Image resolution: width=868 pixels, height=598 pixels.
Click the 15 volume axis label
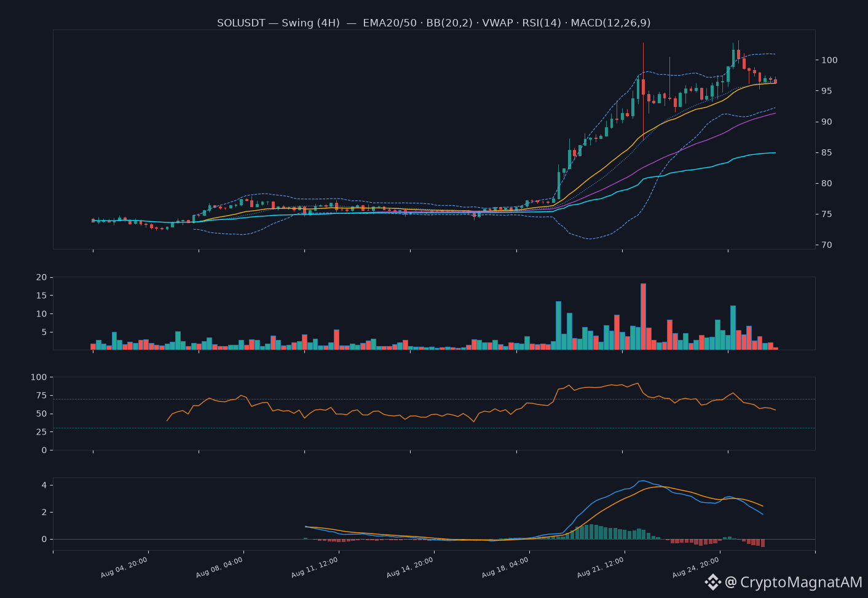(41, 296)
